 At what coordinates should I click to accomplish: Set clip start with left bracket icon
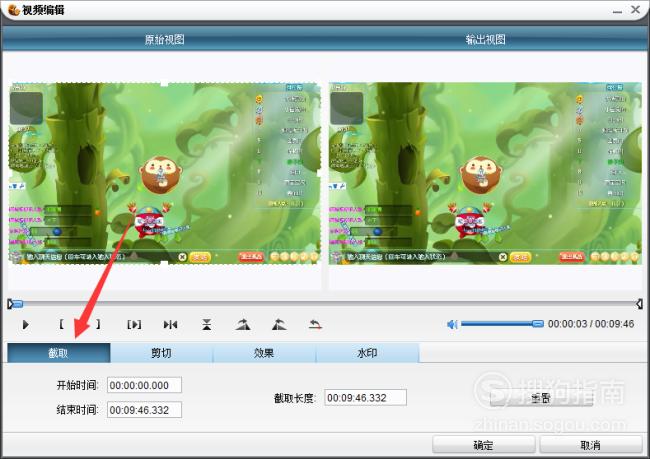tap(61, 324)
